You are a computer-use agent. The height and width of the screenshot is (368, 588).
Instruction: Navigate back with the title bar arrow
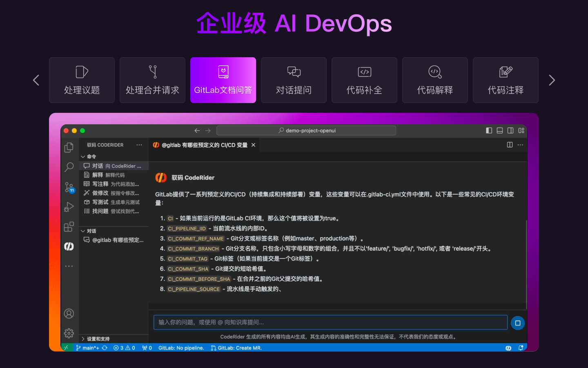click(x=197, y=130)
